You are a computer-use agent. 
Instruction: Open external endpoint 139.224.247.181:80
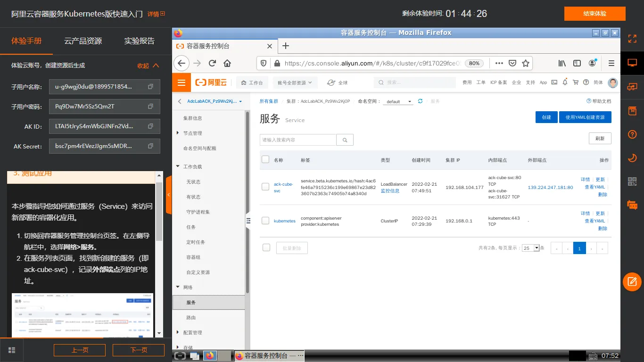click(x=550, y=188)
